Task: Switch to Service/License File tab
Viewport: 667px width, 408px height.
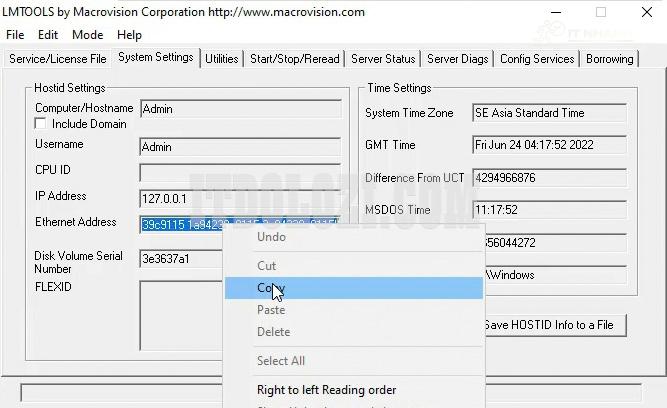Action: click(x=57, y=59)
